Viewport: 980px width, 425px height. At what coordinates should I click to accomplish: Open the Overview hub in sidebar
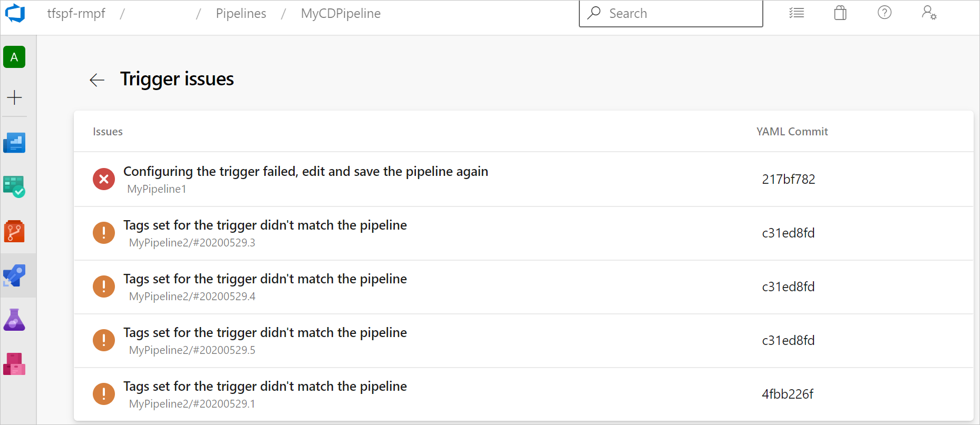pos(14,143)
